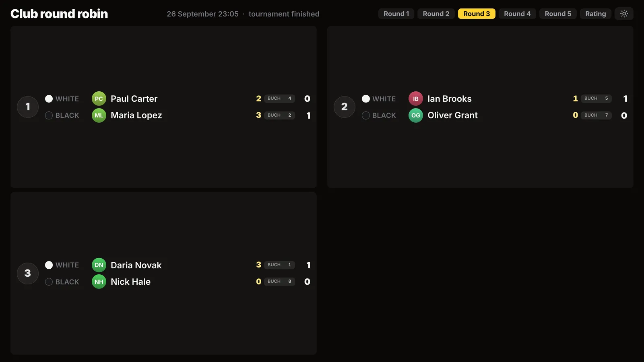Click the Club round robin title

[59, 14]
